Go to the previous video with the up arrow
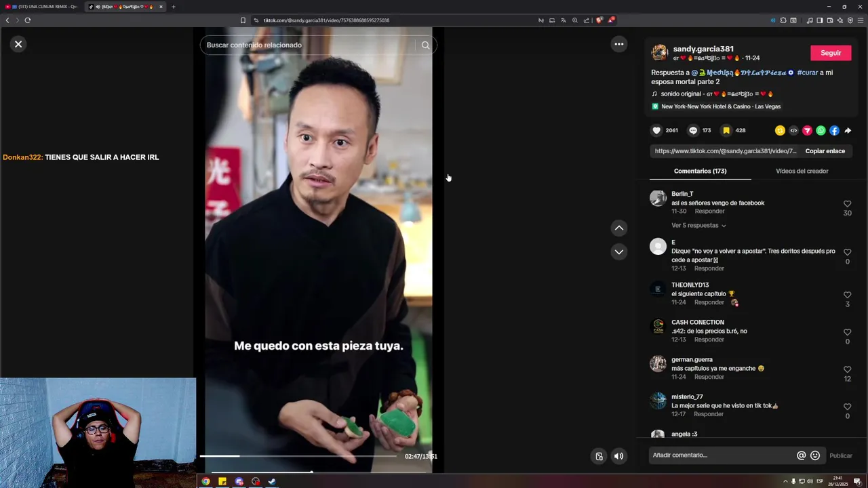Screen dimensions: 868x488 click(618, 228)
